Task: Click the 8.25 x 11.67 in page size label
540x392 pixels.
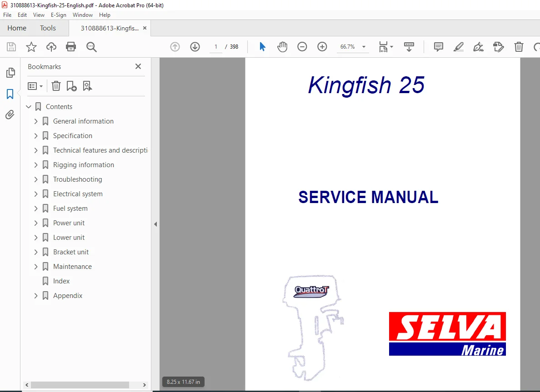Action: 183,382
